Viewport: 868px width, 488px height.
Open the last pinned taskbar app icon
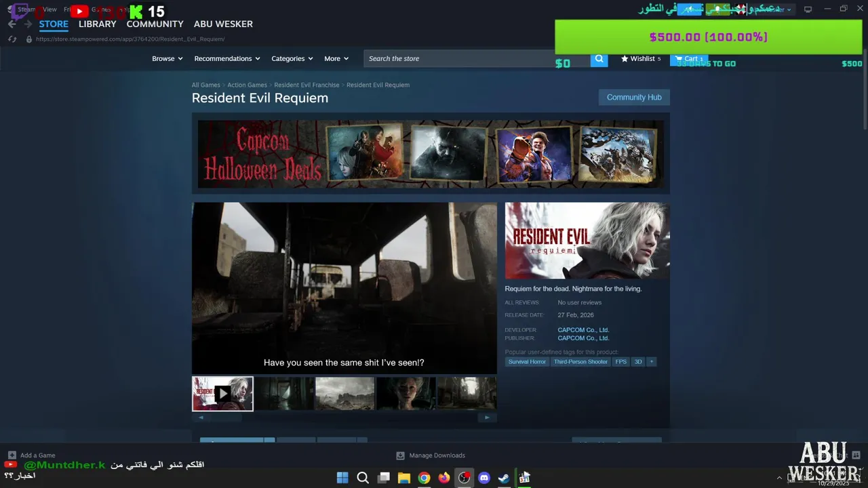[x=524, y=478]
